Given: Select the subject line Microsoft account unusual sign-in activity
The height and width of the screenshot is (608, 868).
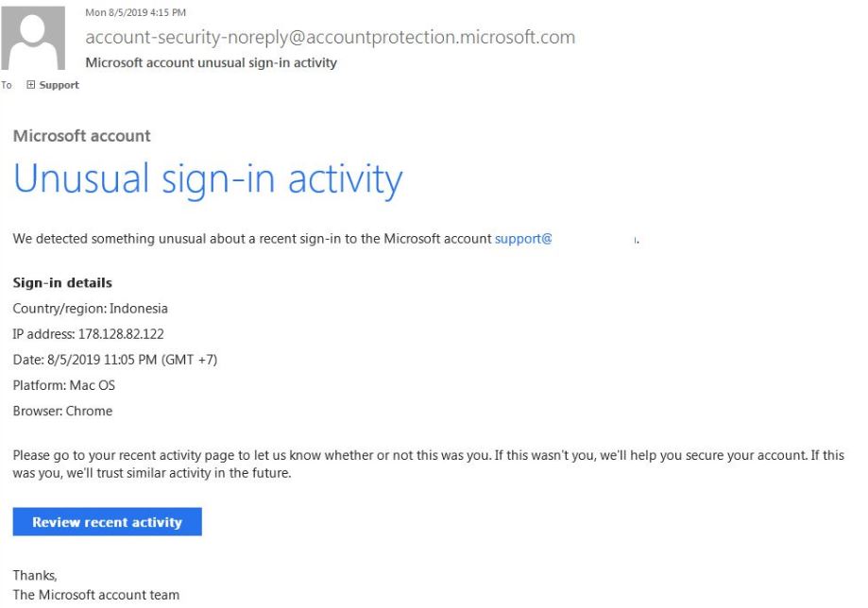Looking at the screenshot, I should point(211,63).
